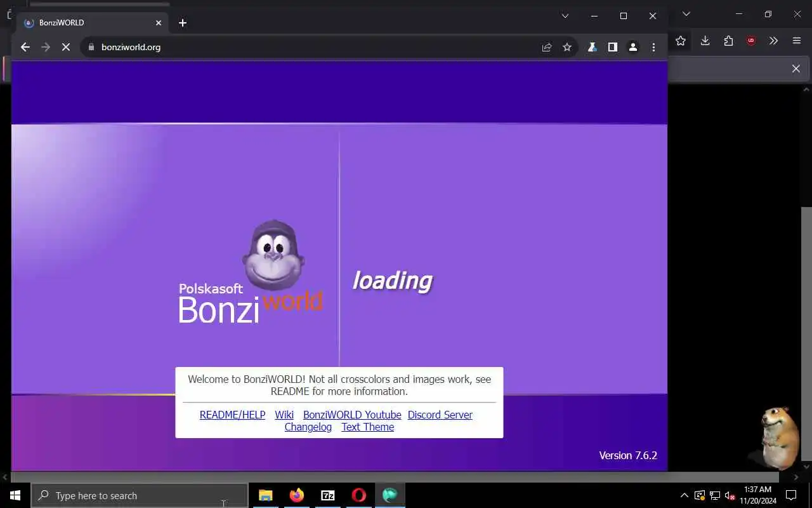Click the greyed forward arrow in Chrome
Viewport: 812px width, 508px height.
45,47
